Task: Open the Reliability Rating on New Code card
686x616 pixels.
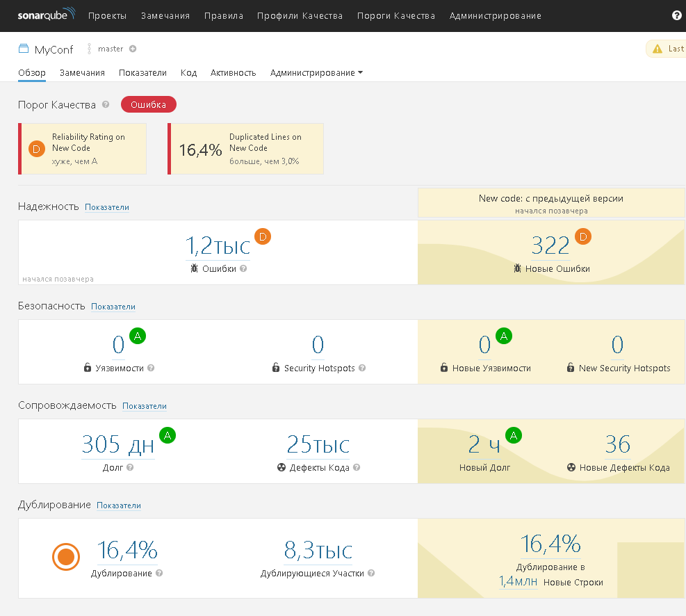Action: click(83, 149)
